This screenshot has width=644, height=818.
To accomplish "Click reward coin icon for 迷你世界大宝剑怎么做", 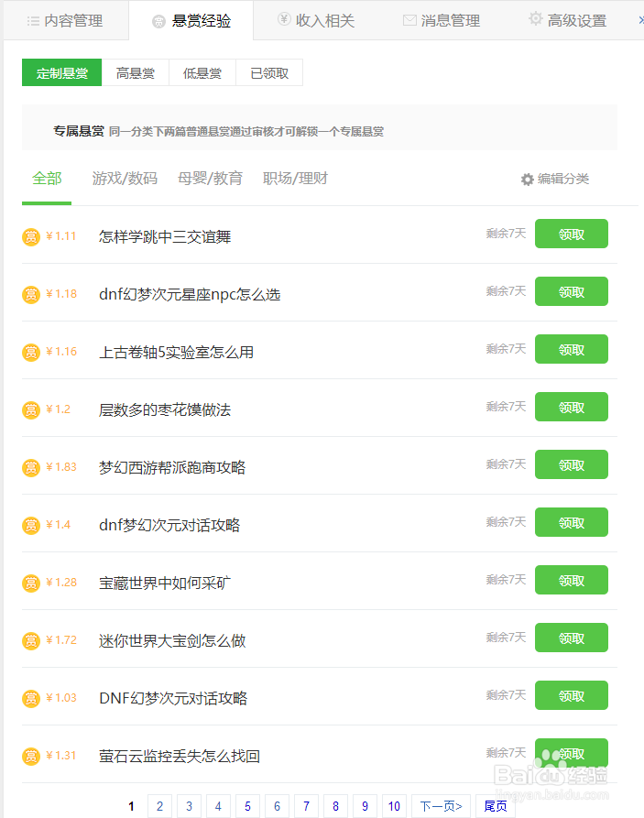I will (x=31, y=641).
